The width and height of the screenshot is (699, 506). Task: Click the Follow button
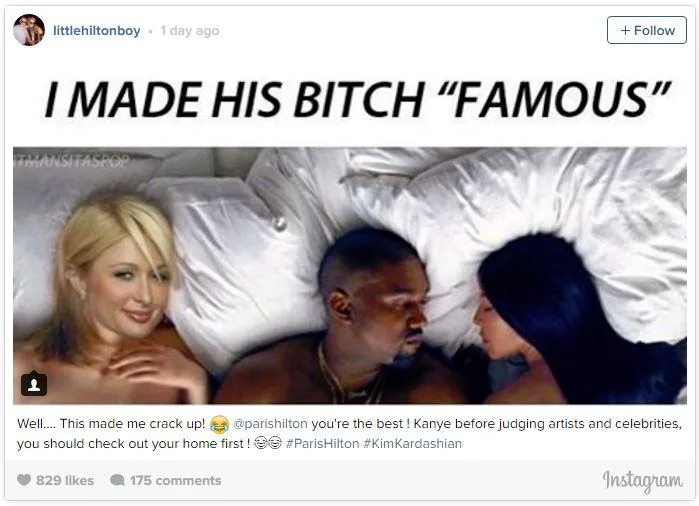[x=646, y=30]
